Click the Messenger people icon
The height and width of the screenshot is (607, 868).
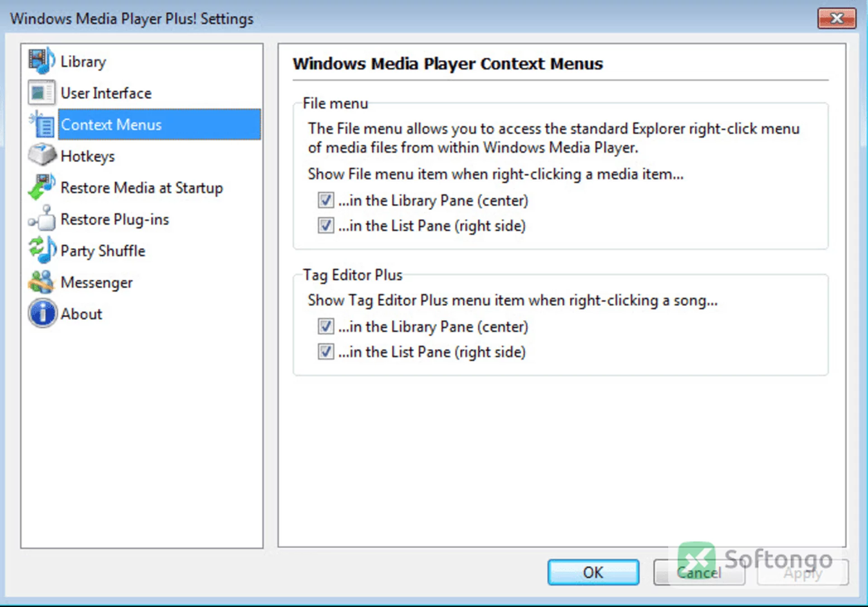click(x=42, y=282)
